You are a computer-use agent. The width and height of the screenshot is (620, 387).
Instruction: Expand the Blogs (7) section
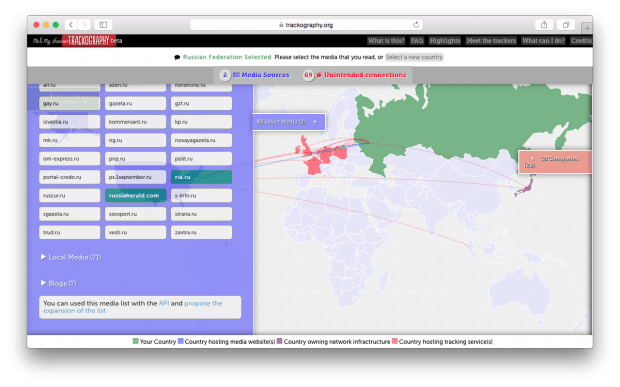click(59, 283)
